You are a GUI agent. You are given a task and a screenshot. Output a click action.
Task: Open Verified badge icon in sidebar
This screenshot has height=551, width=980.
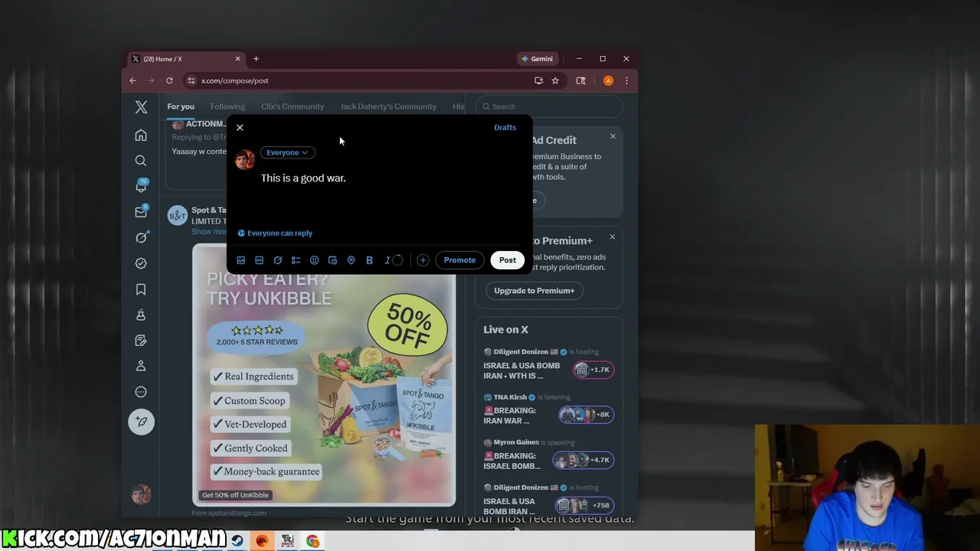click(141, 263)
